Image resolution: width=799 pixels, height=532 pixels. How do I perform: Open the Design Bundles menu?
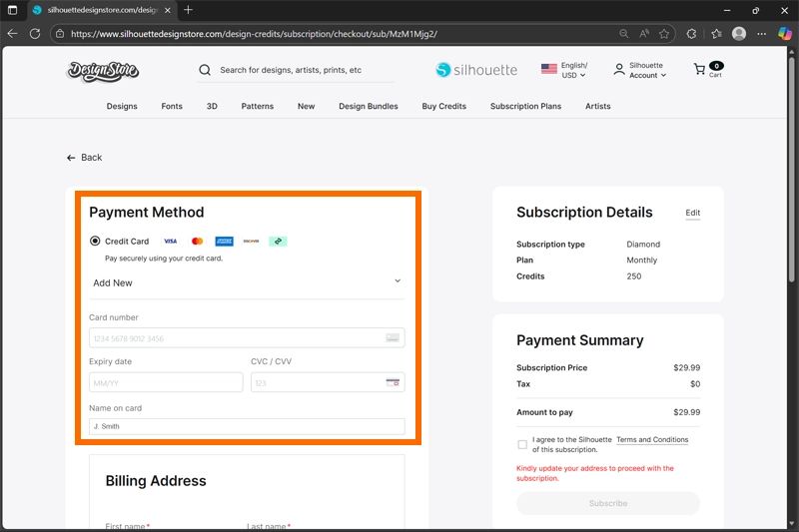click(x=368, y=106)
